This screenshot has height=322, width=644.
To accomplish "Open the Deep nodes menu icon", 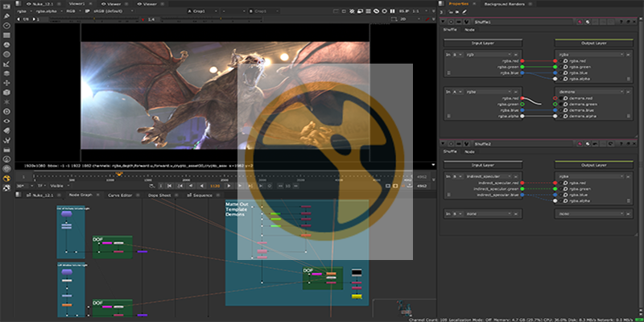I will click(x=6, y=112).
